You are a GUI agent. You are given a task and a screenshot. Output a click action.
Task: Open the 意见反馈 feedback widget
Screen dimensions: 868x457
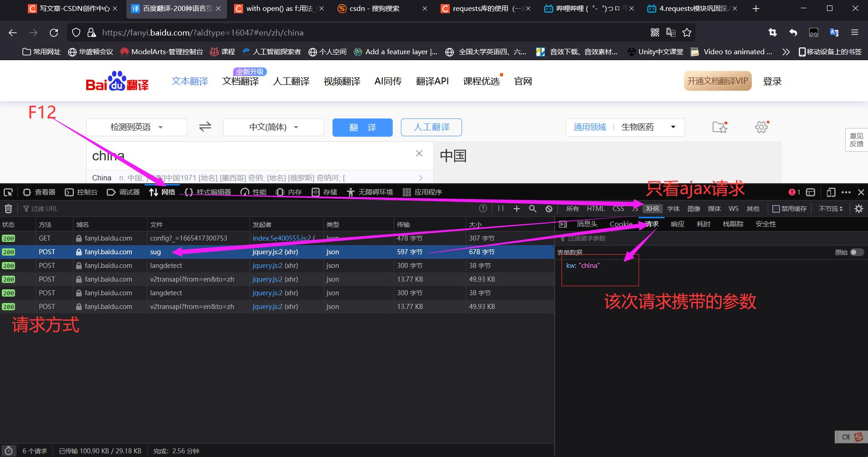(x=856, y=140)
